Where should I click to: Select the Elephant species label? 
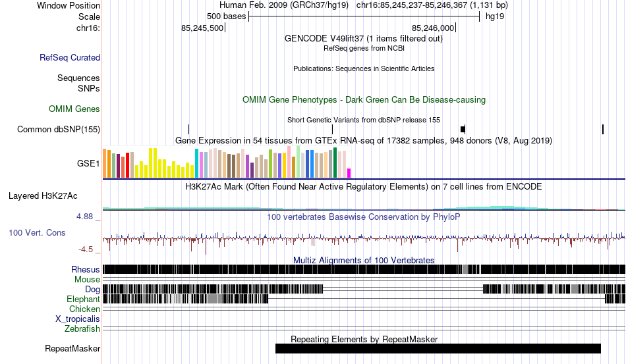point(83,299)
